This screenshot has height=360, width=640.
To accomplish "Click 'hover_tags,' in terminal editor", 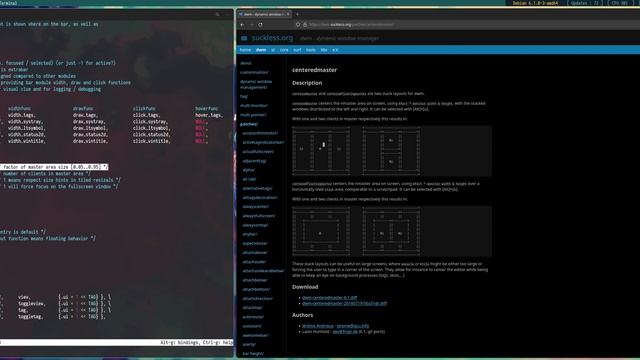I will tap(209, 115).
